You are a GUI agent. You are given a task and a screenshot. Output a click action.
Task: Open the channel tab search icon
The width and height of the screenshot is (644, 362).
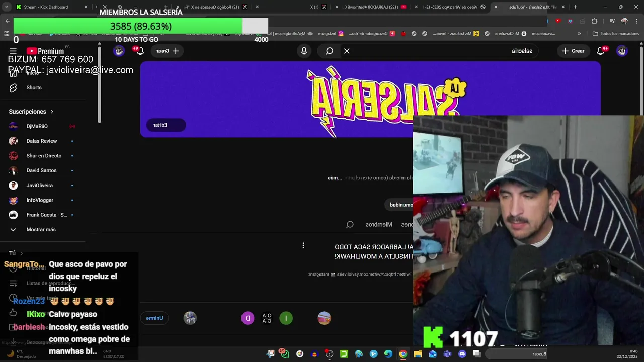point(350,225)
